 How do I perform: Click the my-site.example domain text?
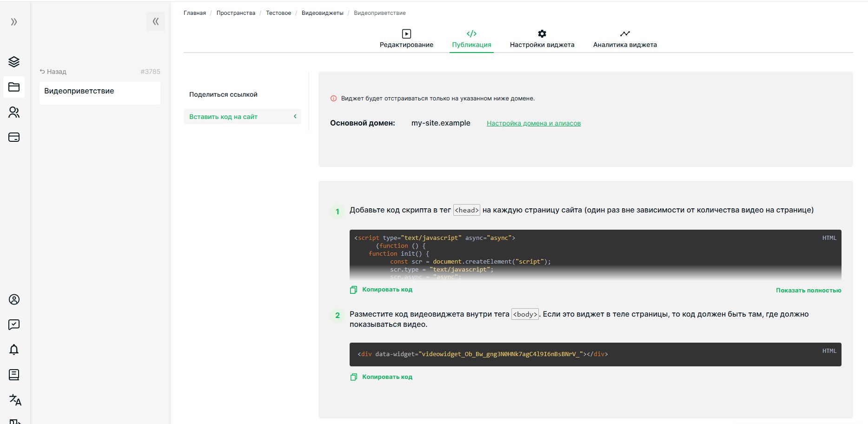441,123
